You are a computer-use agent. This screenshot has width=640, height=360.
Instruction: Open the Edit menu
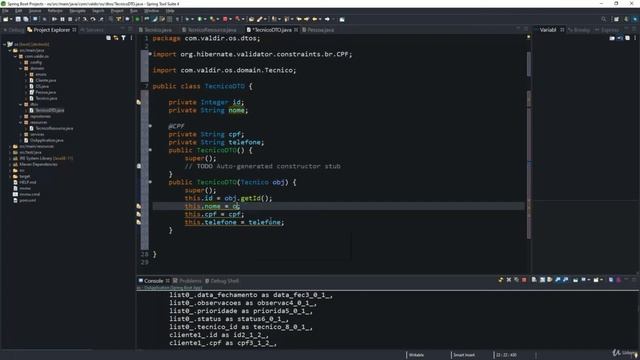[19, 11]
